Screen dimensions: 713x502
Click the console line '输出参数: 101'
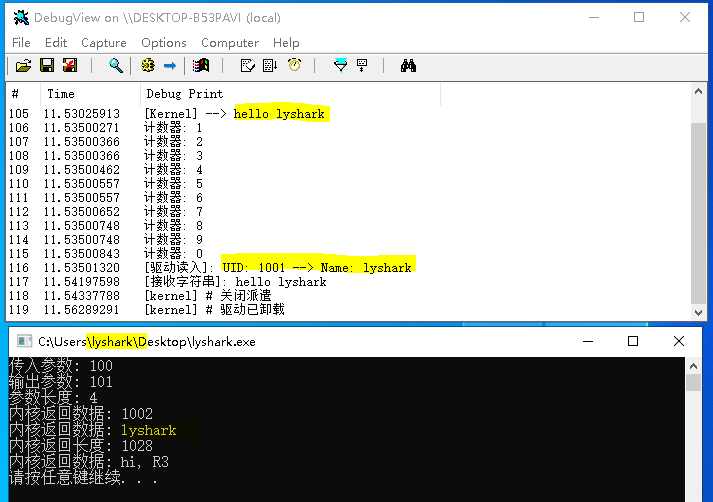tap(61, 382)
